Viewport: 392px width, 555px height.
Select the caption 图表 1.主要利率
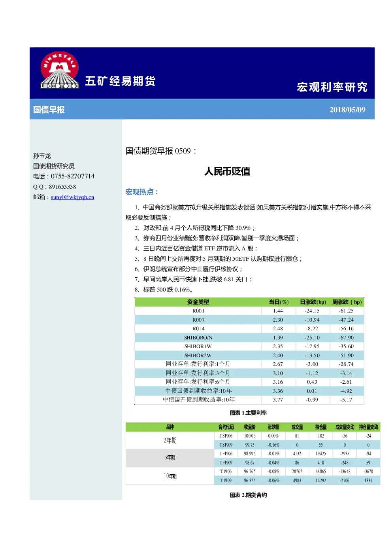point(248,413)
